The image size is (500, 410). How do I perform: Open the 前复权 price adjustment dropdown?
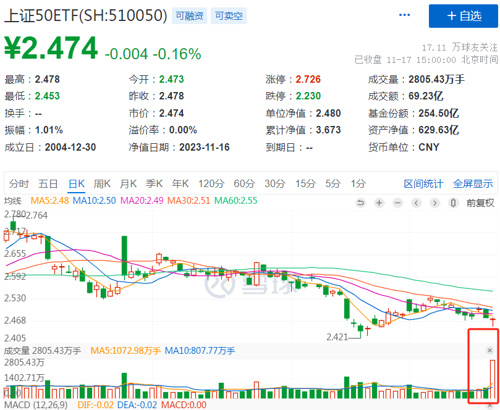point(480,203)
